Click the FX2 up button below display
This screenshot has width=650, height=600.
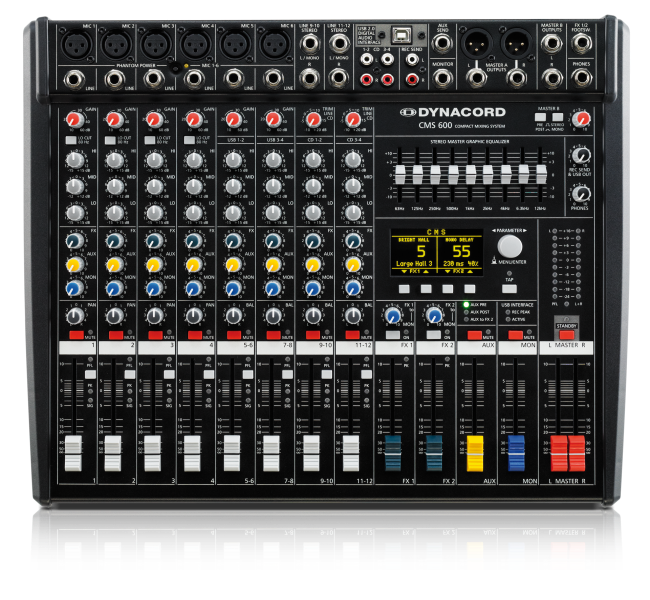pyautogui.click(x=470, y=289)
